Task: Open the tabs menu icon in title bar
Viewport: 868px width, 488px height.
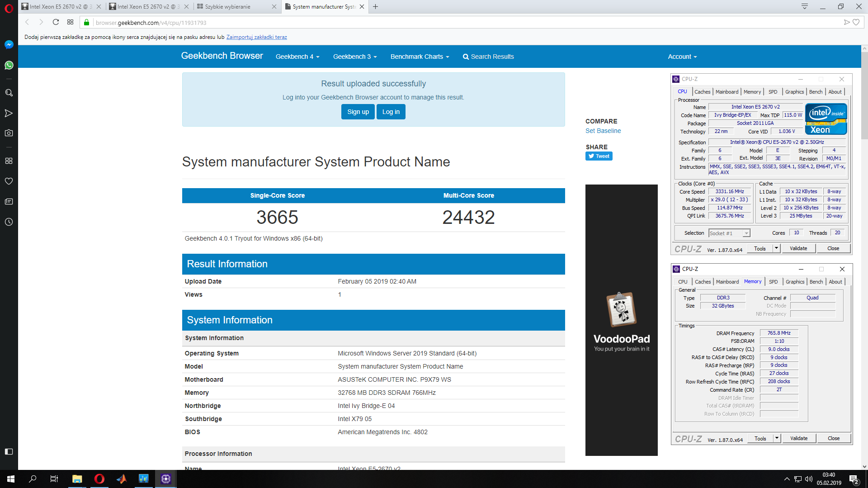Action: [805, 6]
